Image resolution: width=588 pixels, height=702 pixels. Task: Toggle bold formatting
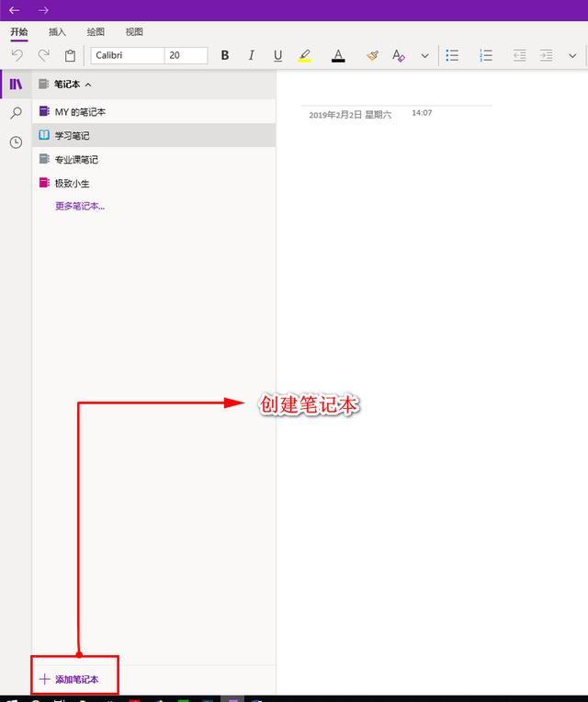pos(225,55)
